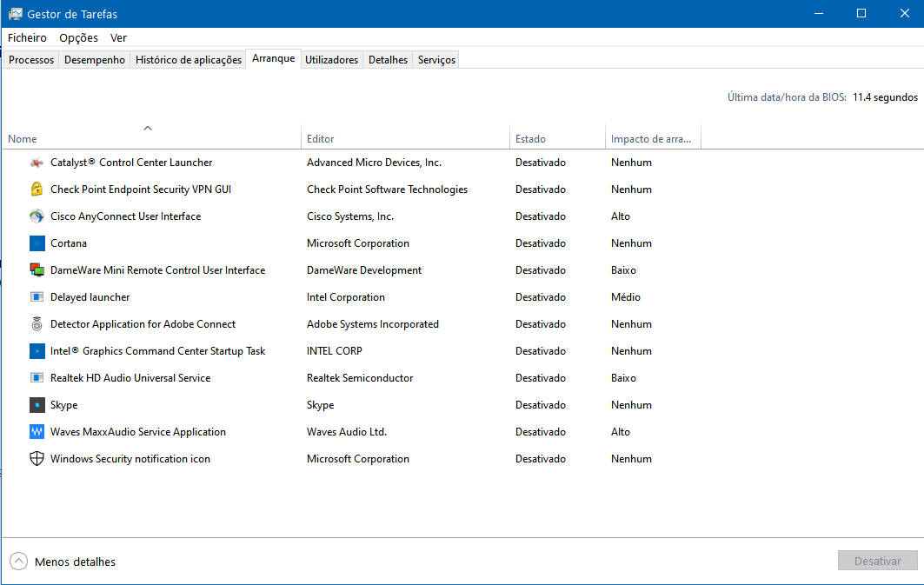Sort by Impacto de arranque column
This screenshot has width=924, height=585.
tap(653, 136)
